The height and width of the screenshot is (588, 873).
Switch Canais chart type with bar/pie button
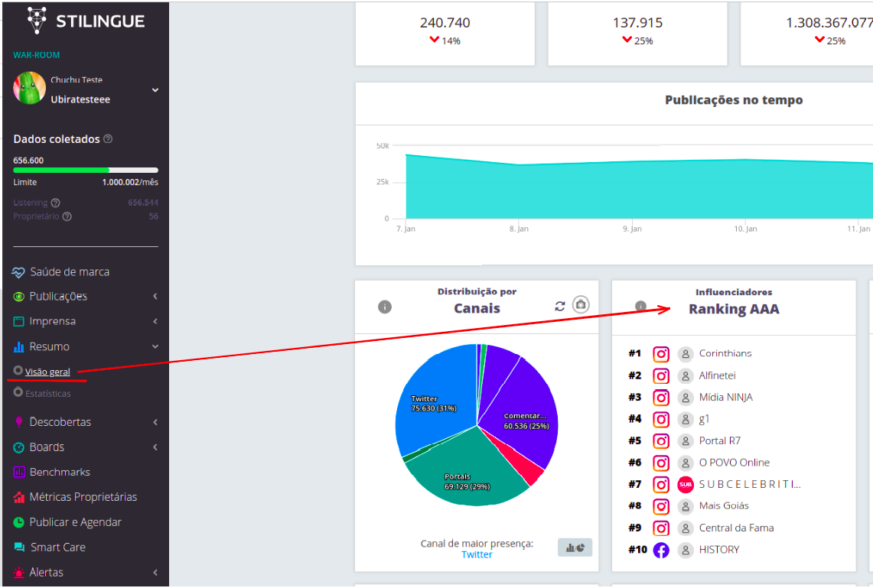[575, 548]
